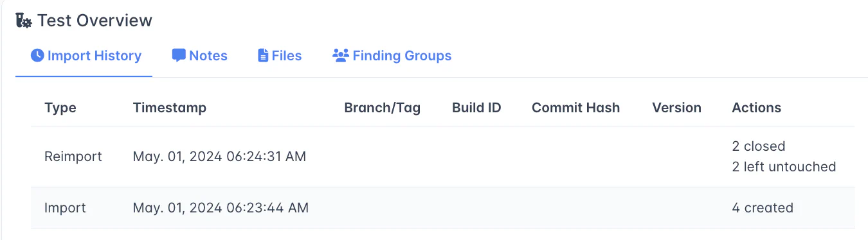Click the '2 closed' action text

click(759, 146)
